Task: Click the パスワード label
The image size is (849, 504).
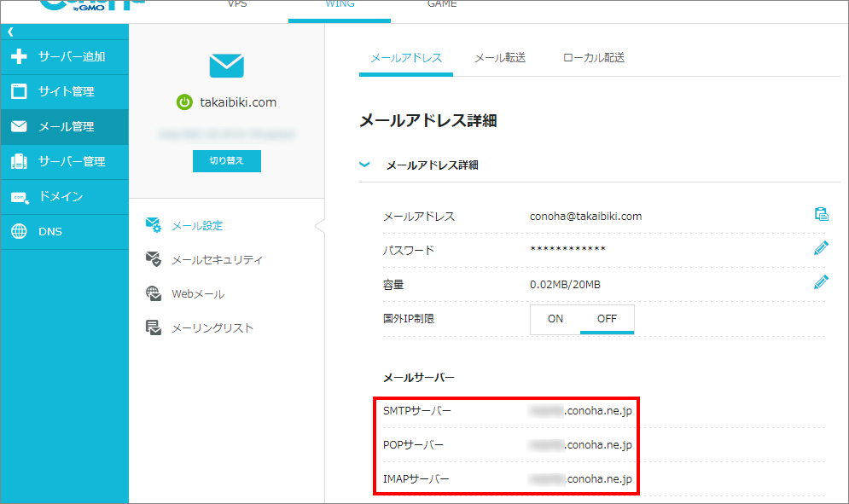Action: pyautogui.click(x=409, y=251)
